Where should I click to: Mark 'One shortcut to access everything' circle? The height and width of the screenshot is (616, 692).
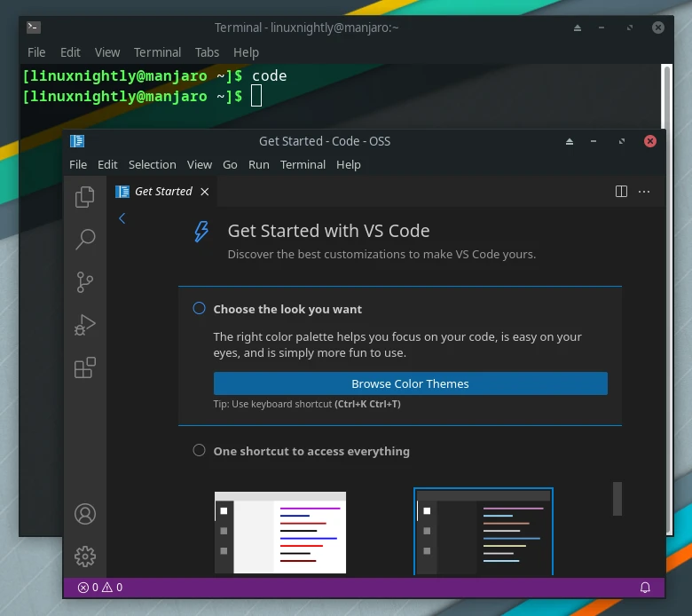(199, 450)
